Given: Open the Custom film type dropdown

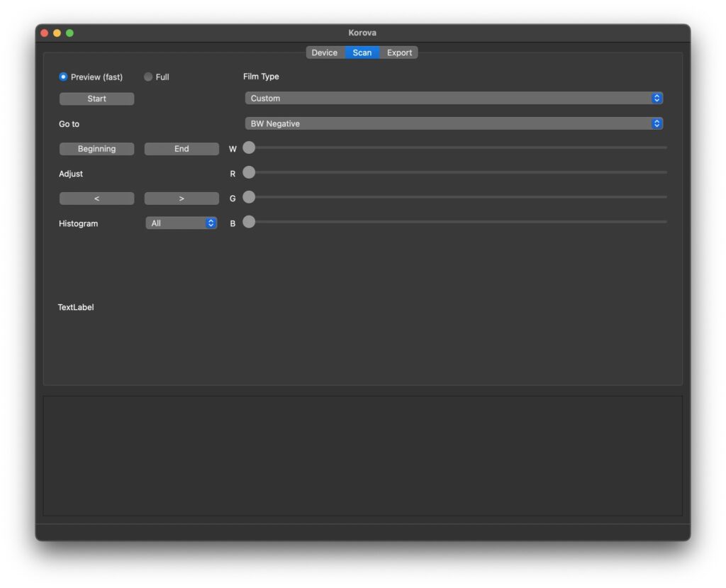Looking at the screenshot, I should pyautogui.click(x=454, y=98).
